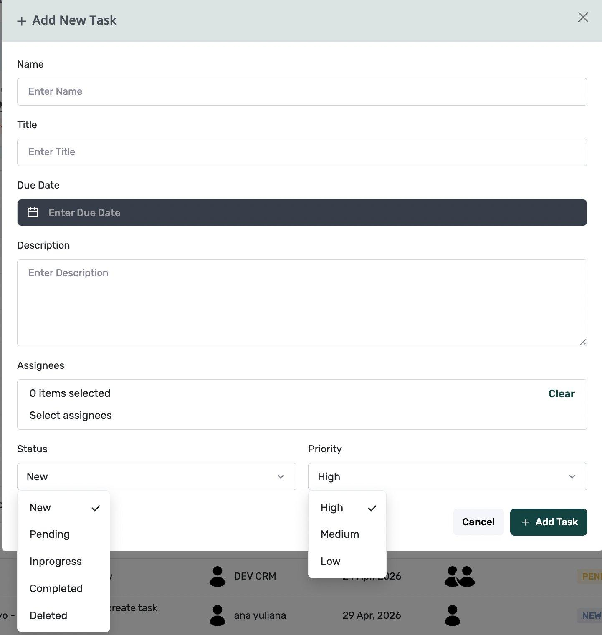Click the plus icon beside Add New Task
Image resolution: width=602 pixels, height=635 pixels.
pos(22,21)
